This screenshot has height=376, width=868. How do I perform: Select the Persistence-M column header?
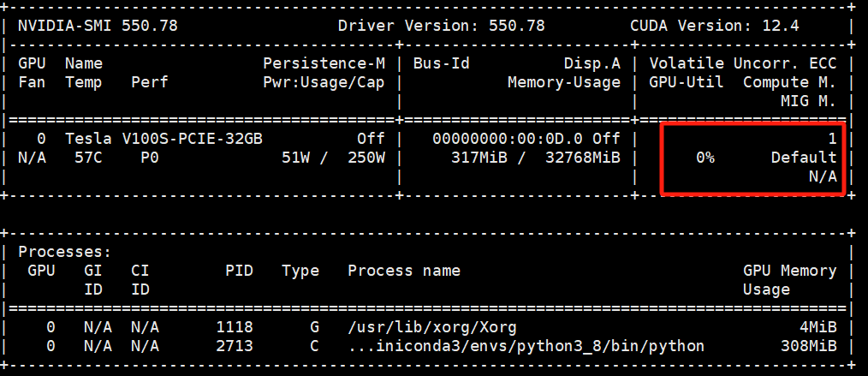[x=324, y=63]
